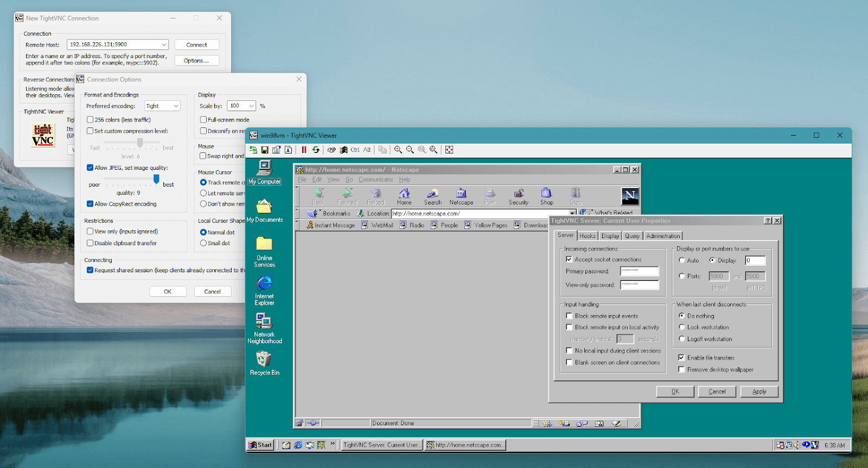Screen dimensions: 868x468
Task: Check Block remote input events
Action: click(x=569, y=316)
